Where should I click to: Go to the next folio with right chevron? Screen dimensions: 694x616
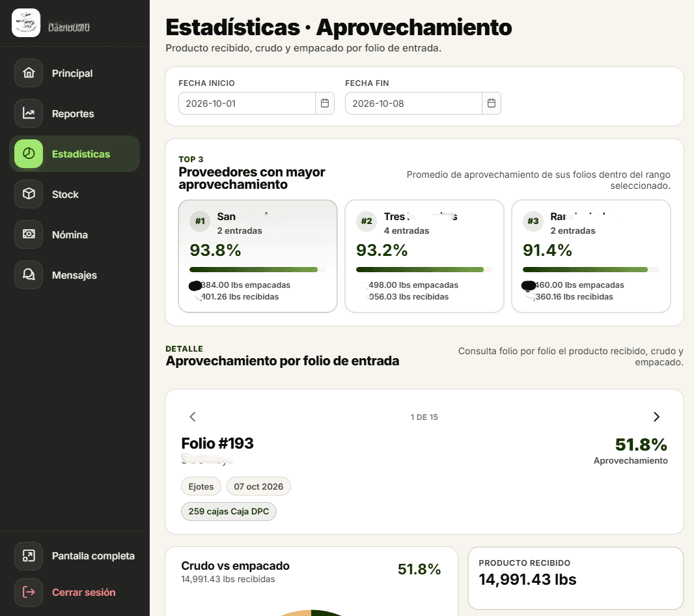click(x=656, y=417)
